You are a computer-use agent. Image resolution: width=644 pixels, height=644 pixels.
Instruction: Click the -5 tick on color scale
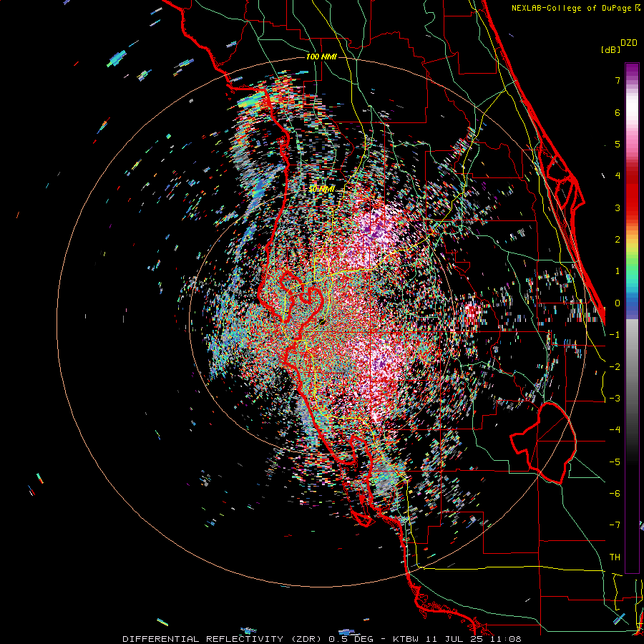(x=615, y=462)
